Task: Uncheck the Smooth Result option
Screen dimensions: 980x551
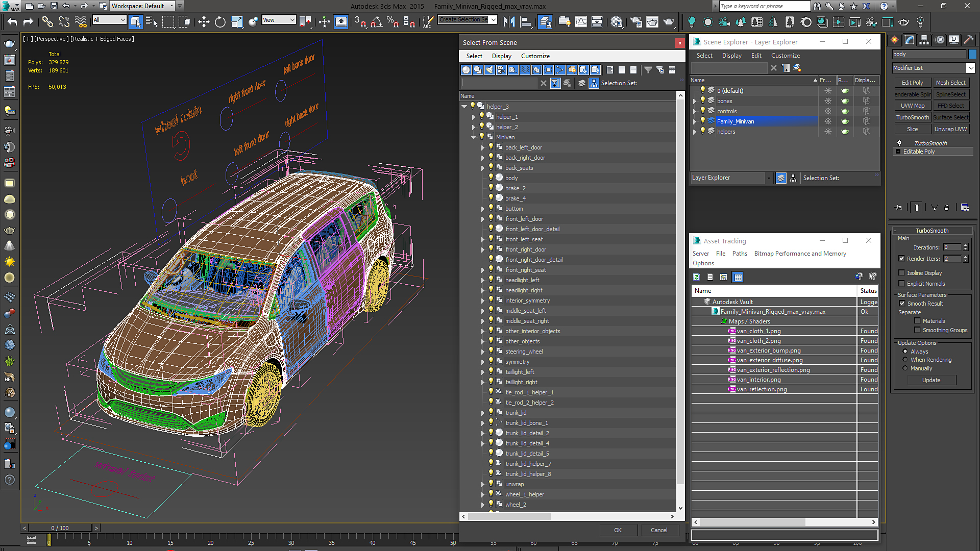Action: pyautogui.click(x=902, y=304)
